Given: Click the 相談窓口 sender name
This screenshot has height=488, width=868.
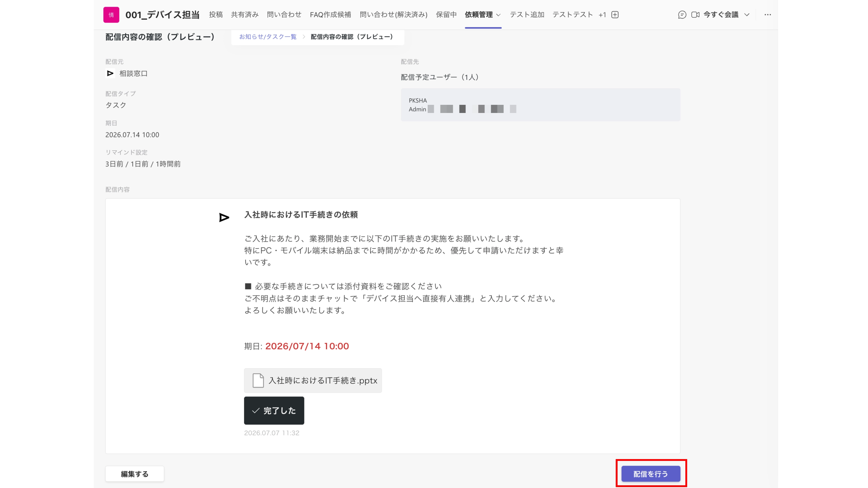Looking at the screenshot, I should point(134,74).
